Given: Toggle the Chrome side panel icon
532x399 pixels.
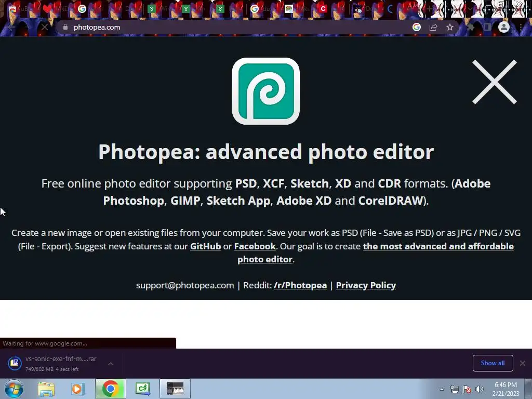Looking at the screenshot, I should coord(487,27).
